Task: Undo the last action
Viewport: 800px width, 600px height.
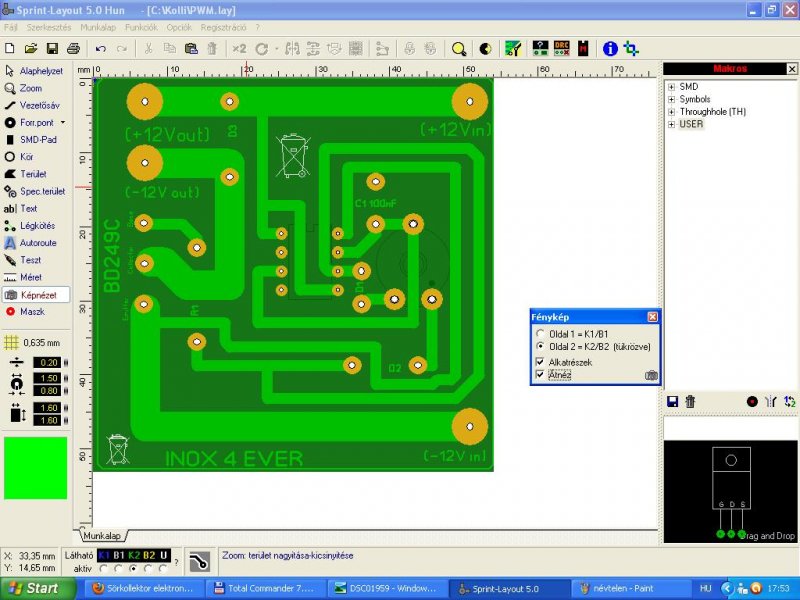Action: [x=101, y=48]
